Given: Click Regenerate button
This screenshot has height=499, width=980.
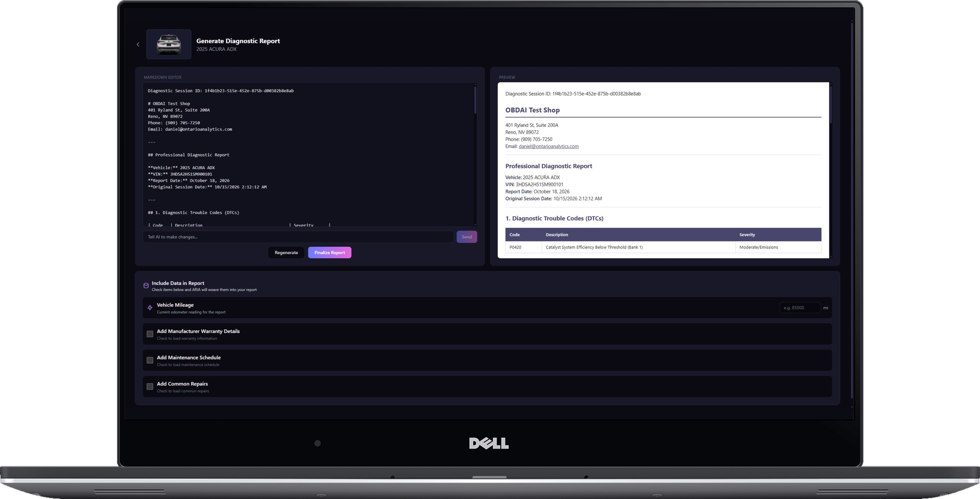Looking at the screenshot, I should click(x=286, y=253).
